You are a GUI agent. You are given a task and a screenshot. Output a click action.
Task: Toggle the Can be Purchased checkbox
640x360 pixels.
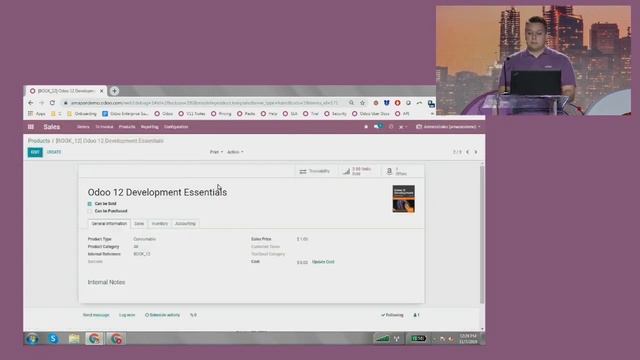pyautogui.click(x=90, y=211)
